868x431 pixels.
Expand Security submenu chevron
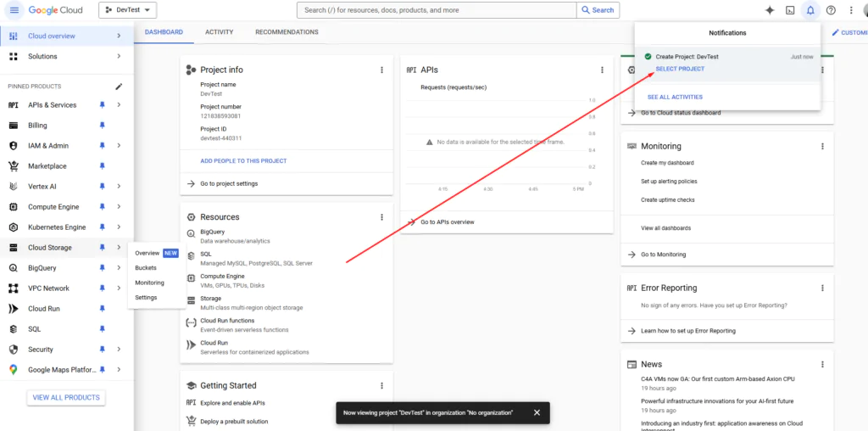[119, 349]
